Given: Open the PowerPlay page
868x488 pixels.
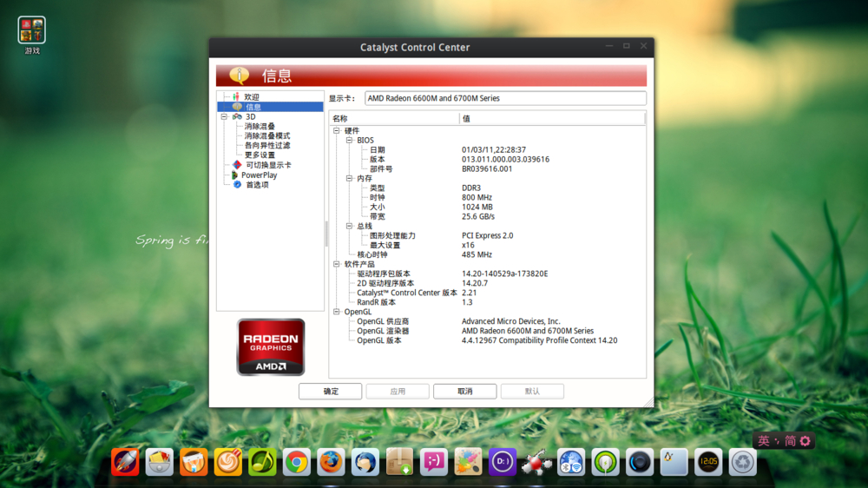Looking at the screenshot, I should (x=259, y=175).
